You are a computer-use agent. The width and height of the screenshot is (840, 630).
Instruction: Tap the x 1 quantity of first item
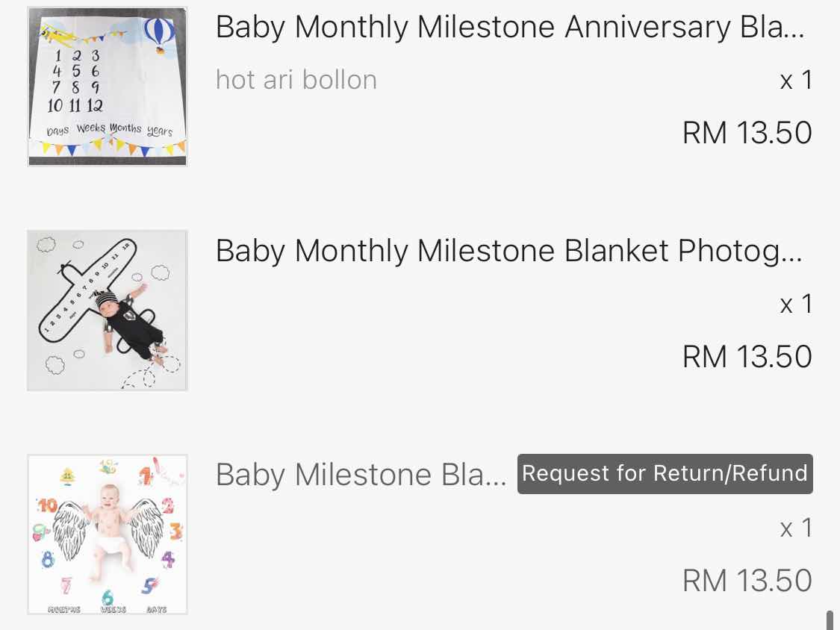796,81
